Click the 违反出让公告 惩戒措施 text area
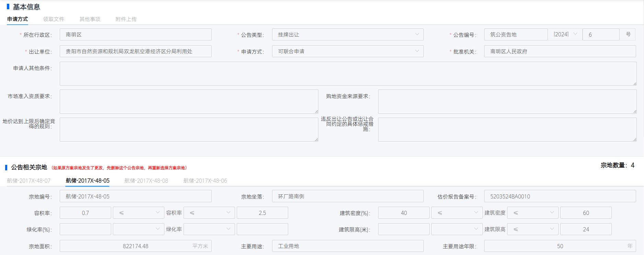The width and height of the screenshot is (644, 255). coord(507,130)
